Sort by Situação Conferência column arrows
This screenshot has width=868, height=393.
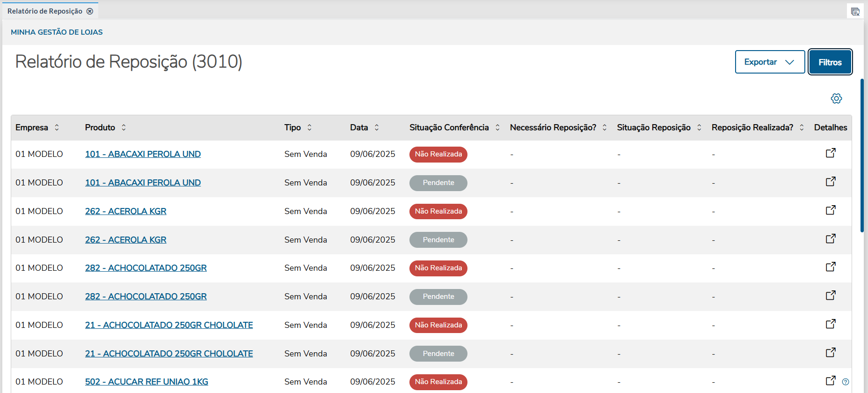497,127
